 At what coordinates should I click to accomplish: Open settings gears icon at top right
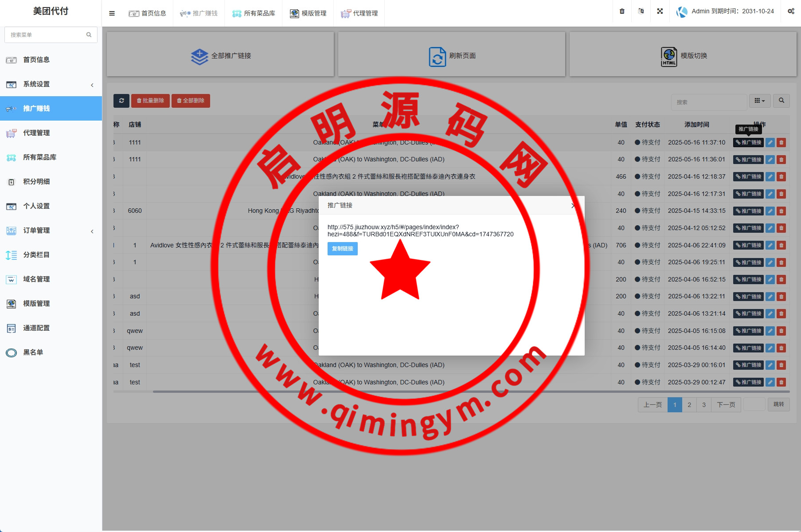click(x=791, y=12)
